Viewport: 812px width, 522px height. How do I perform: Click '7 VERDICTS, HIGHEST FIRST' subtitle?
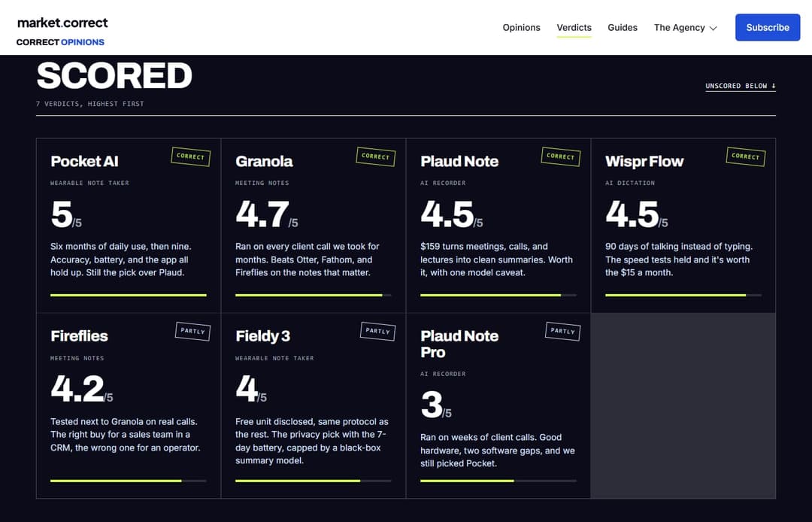pyautogui.click(x=90, y=104)
